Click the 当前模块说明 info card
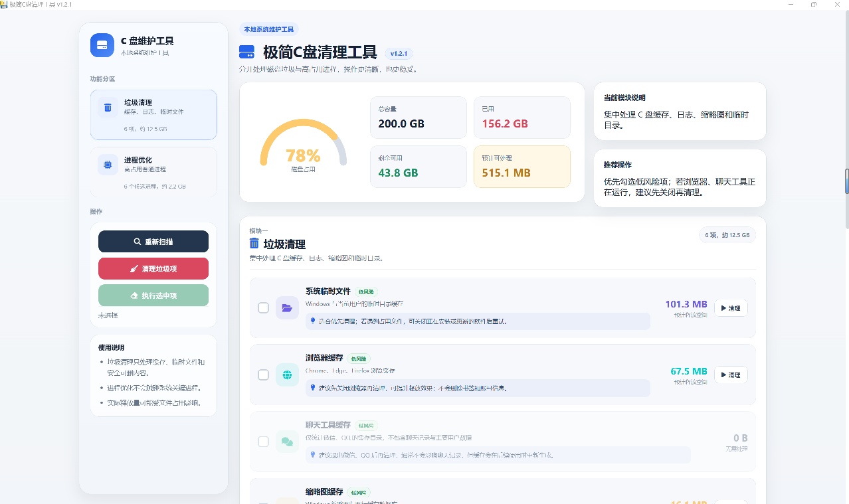 coord(680,111)
